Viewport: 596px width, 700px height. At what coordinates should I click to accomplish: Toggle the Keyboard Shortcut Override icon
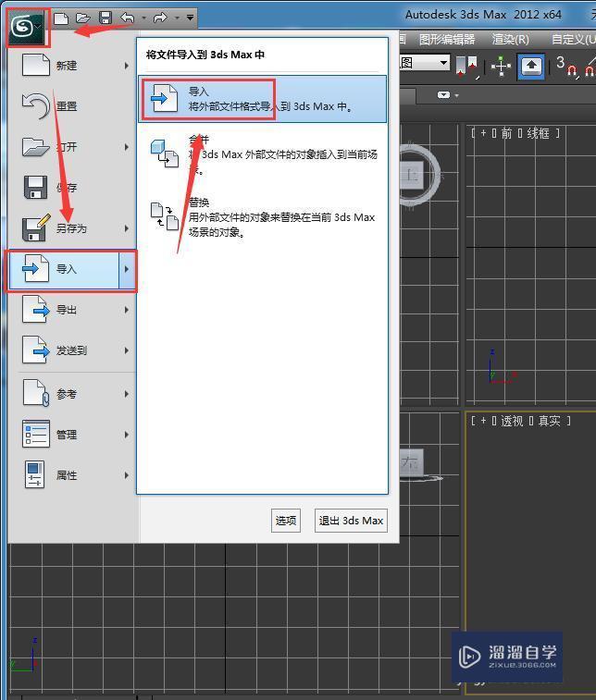pos(531,67)
